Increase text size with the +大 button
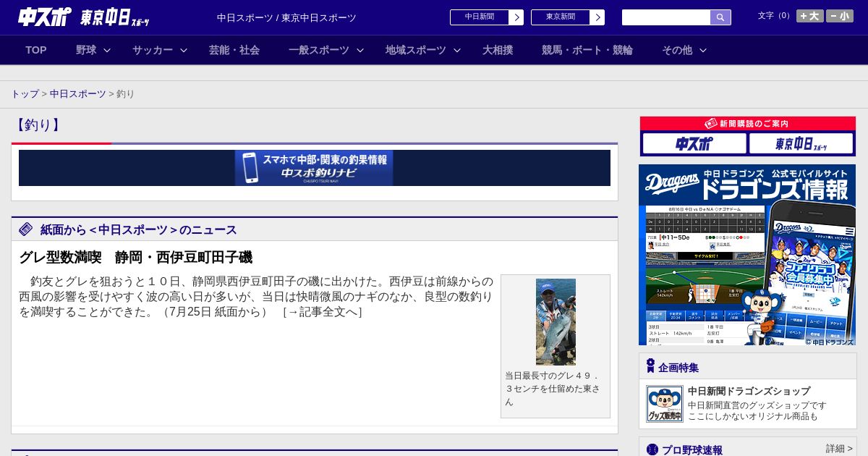This screenshot has height=456, width=868. click(x=810, y=16)
